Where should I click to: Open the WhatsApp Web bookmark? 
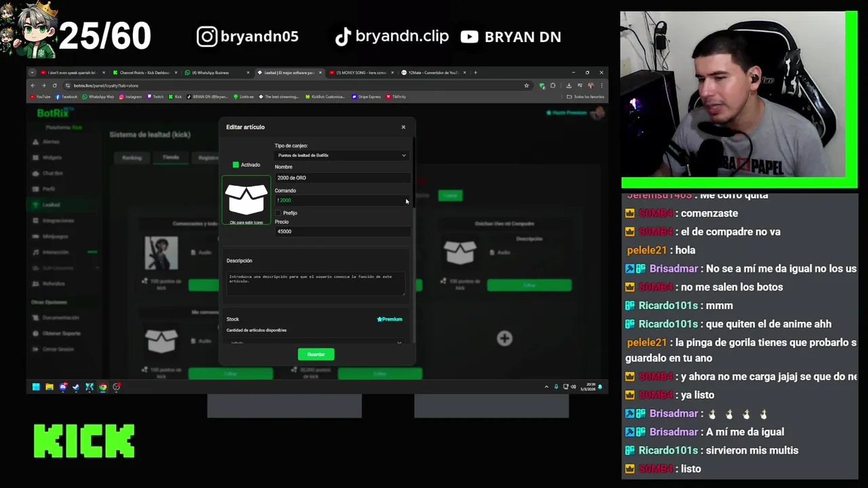tap(98, 97)
